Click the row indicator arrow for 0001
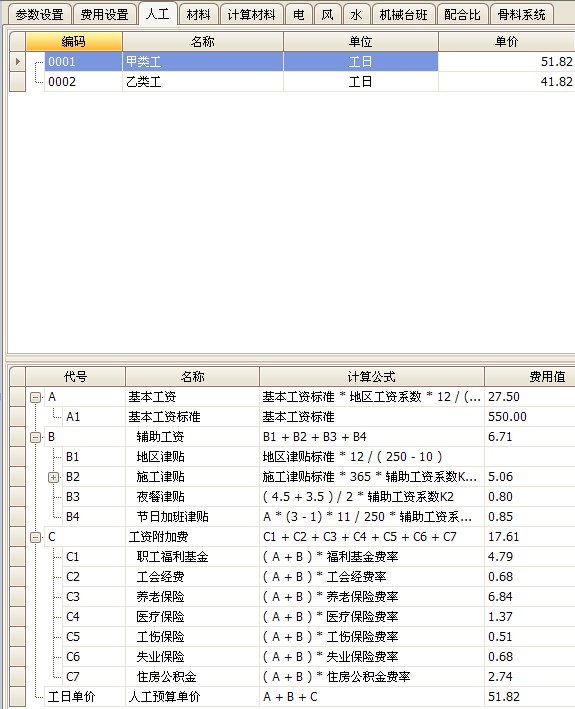Screen dimensions: 575x709 click(18, 61)
